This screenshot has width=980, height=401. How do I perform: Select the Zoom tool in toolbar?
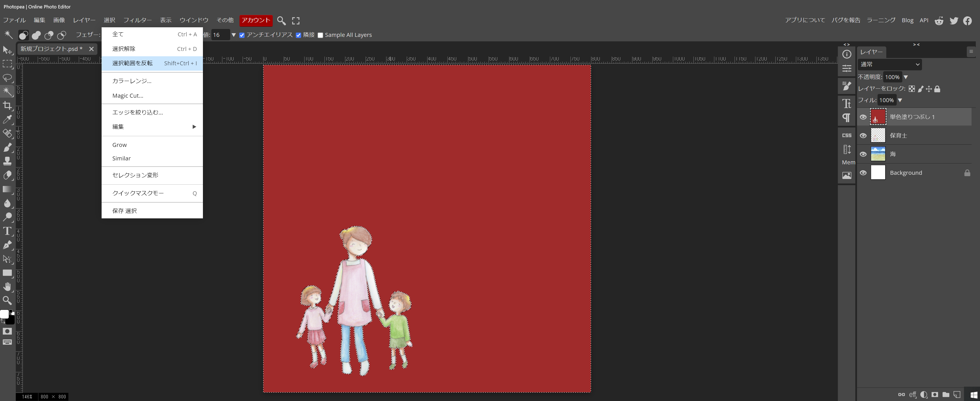[7, 301]
